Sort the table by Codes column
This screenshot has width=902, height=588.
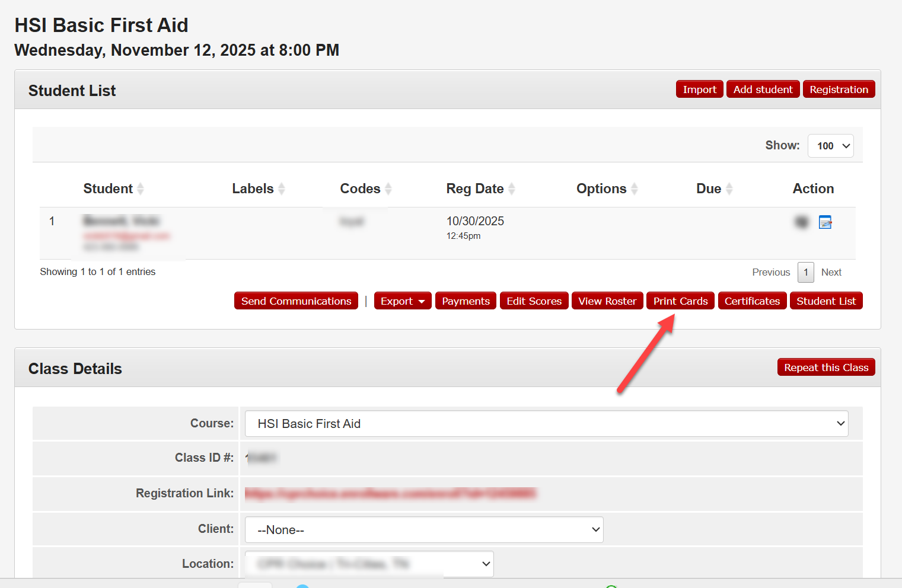tap(366, 188)
